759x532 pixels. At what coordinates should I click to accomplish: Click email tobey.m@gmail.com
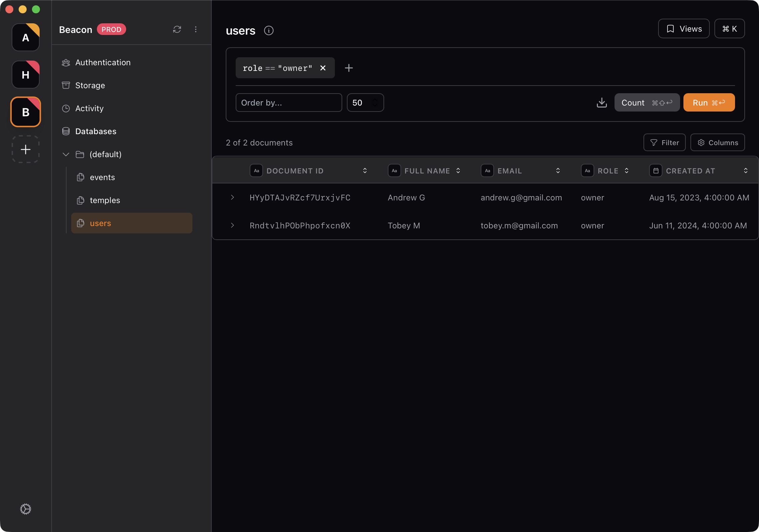pyautogui.click(x=519, y=226)
